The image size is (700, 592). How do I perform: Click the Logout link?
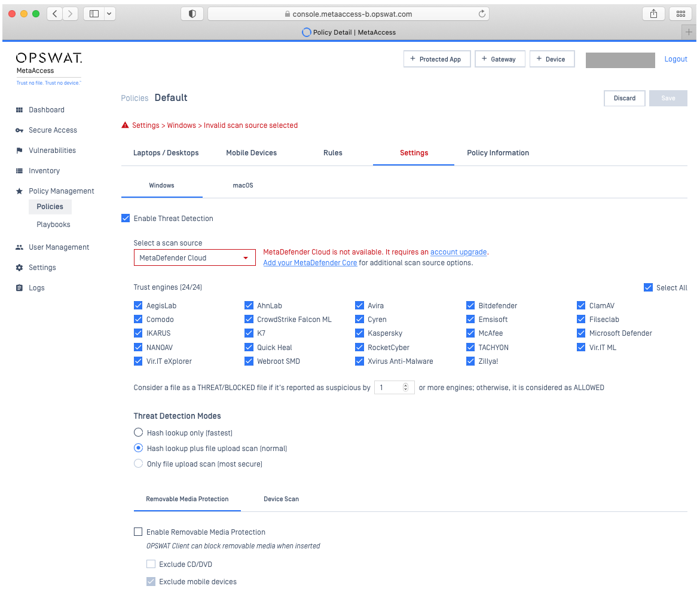[x=676, y=59]
